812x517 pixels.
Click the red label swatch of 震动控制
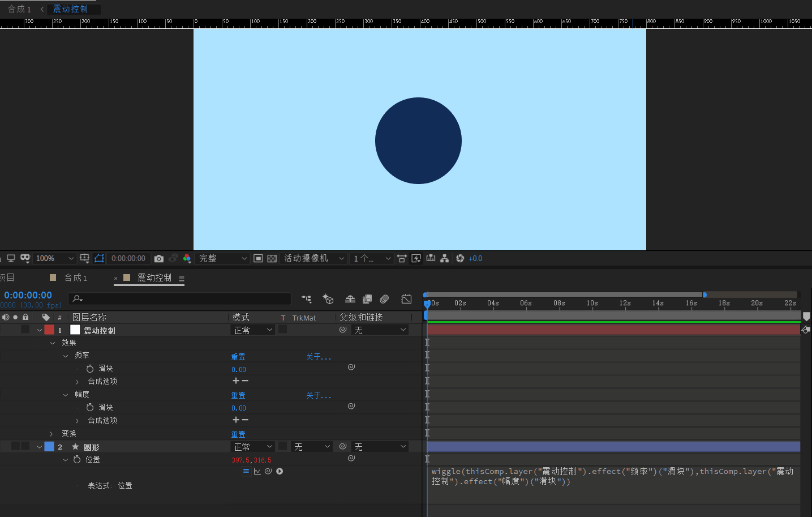49,330
